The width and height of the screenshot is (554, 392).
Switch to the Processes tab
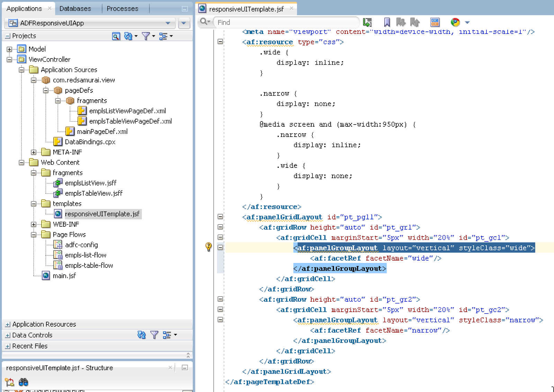[122, 8]
